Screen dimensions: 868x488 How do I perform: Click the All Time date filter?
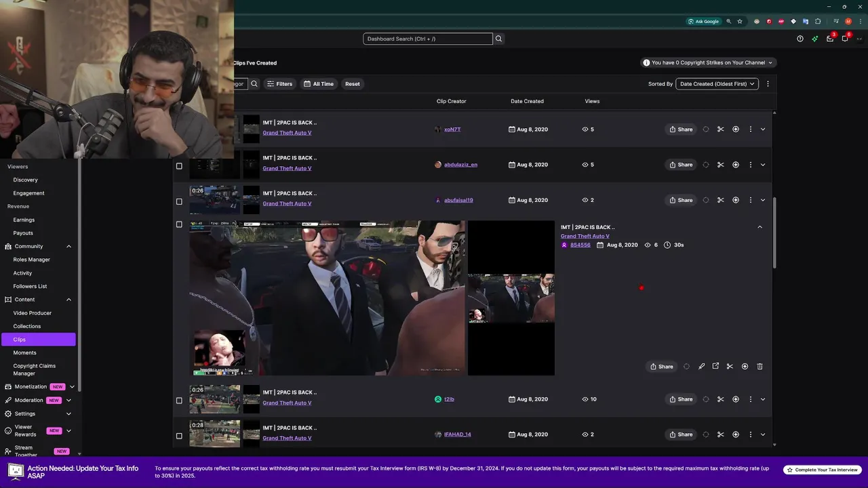click(x=319, y=84)
